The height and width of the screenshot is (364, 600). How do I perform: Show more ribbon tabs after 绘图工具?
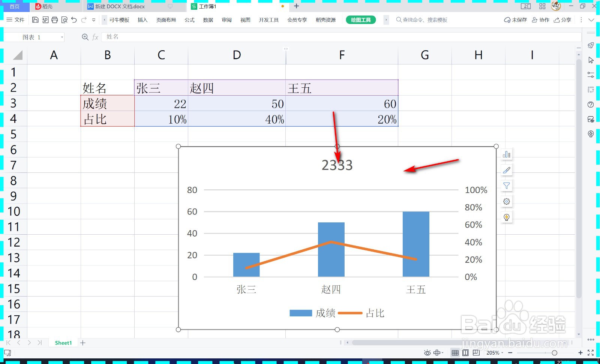click(x=386, y=20)
